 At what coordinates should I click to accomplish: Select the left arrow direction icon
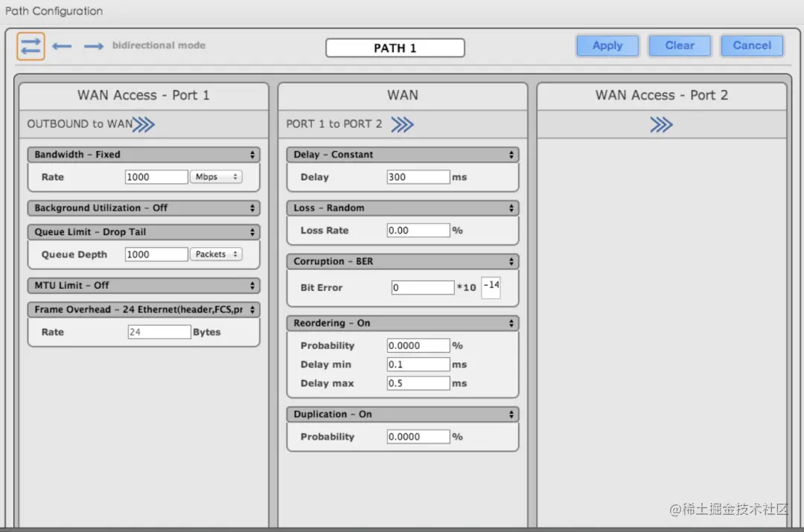(62, 46)
